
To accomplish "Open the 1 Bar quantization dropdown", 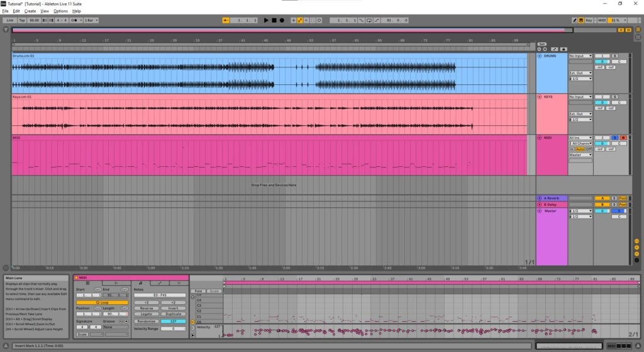I will (91, 20).
